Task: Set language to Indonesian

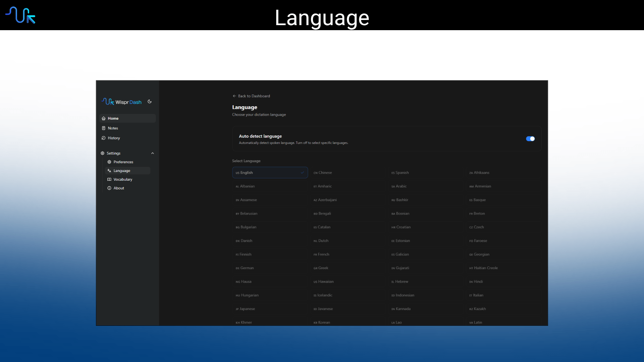Action: point(426,295)
